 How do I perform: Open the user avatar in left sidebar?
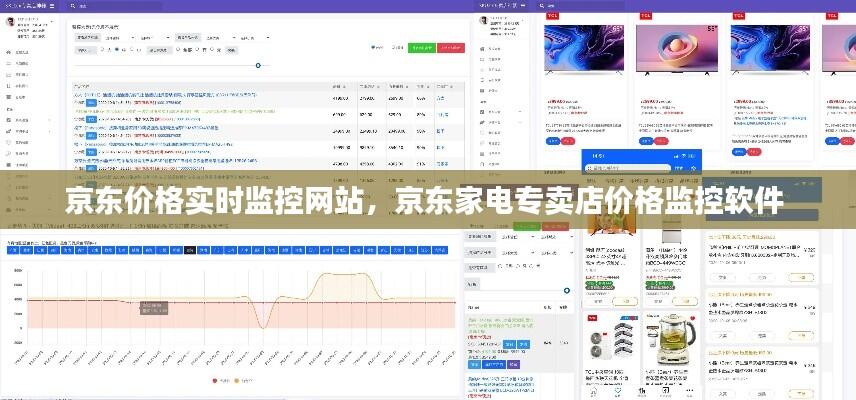click(x=9, y=21)
